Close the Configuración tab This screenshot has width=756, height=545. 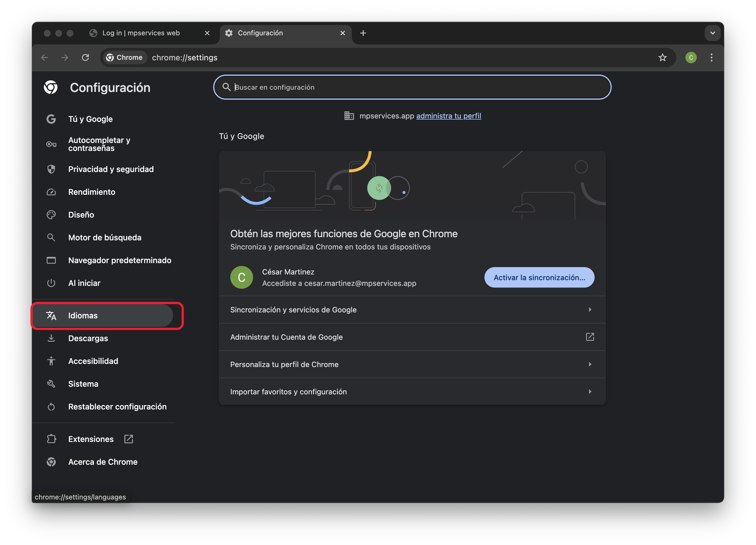pyautogui.click(x=342, y=33)
